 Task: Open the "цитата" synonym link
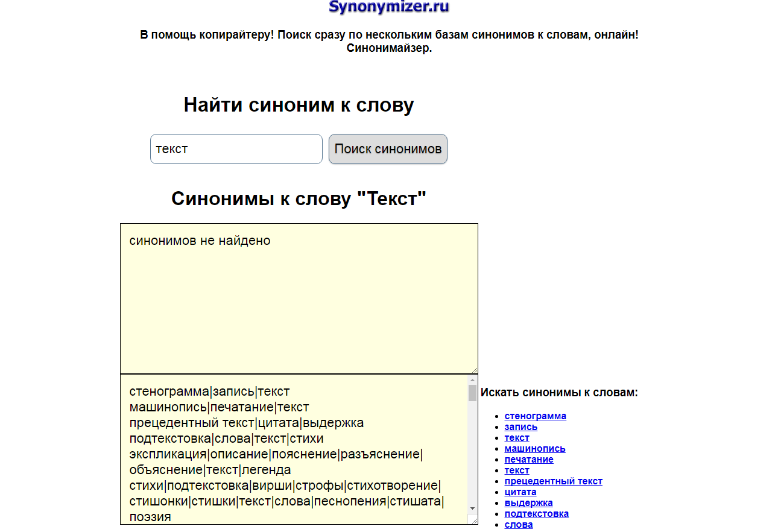click(x=520, y=492)
